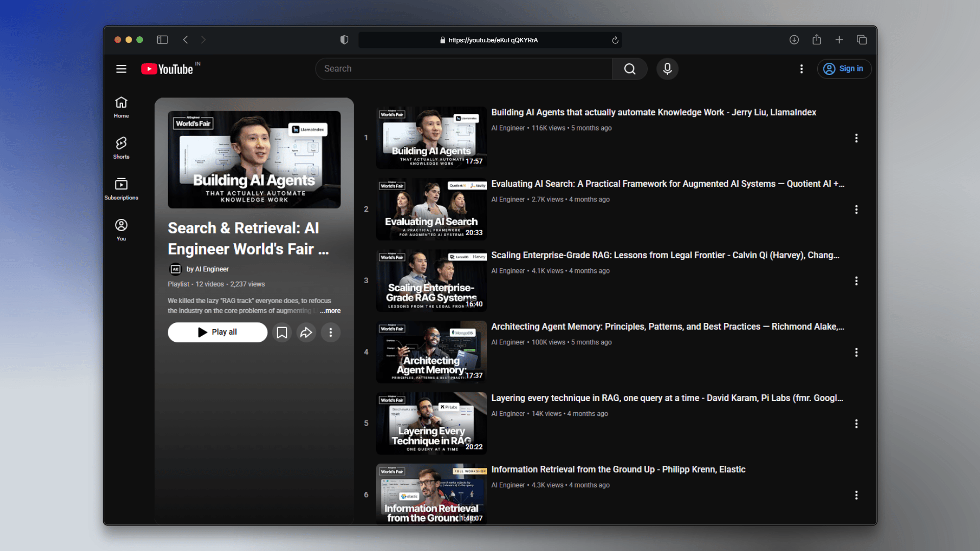Go forward in Safari
The image size is (980, 551).
203,40
